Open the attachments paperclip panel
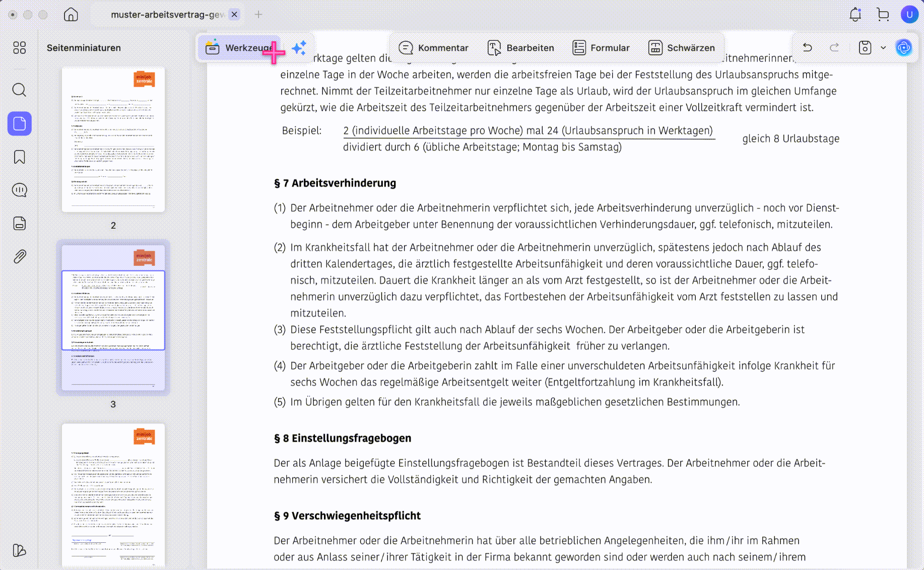 tap(20, 257)
